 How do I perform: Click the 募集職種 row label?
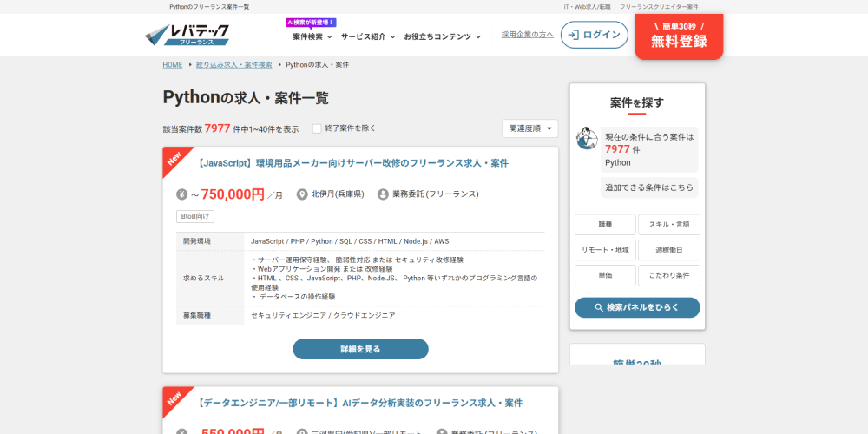[196, 316]
